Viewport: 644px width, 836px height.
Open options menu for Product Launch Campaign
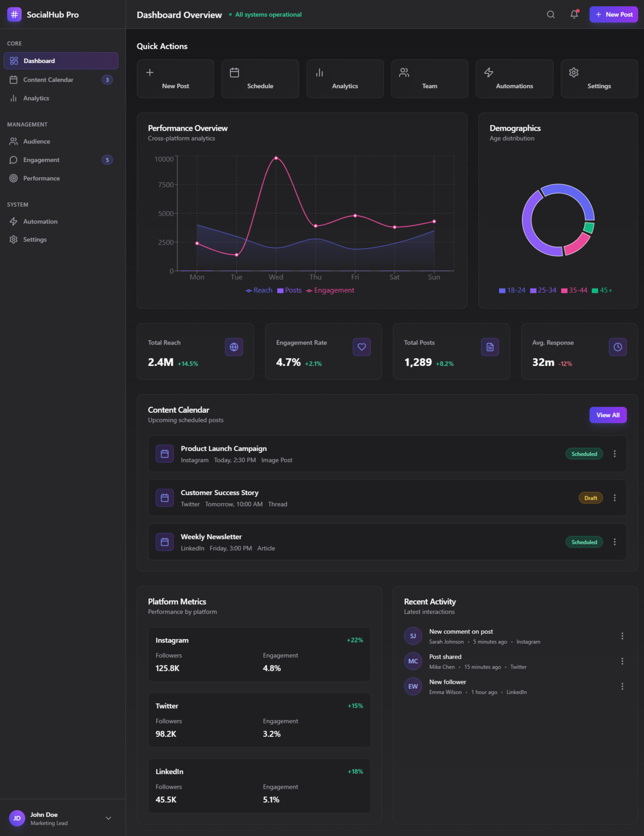coord(615,454)
